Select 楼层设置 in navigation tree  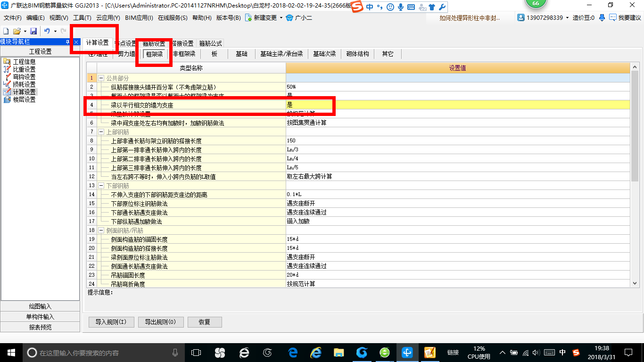pyautogui.click(x=24, y=99)
